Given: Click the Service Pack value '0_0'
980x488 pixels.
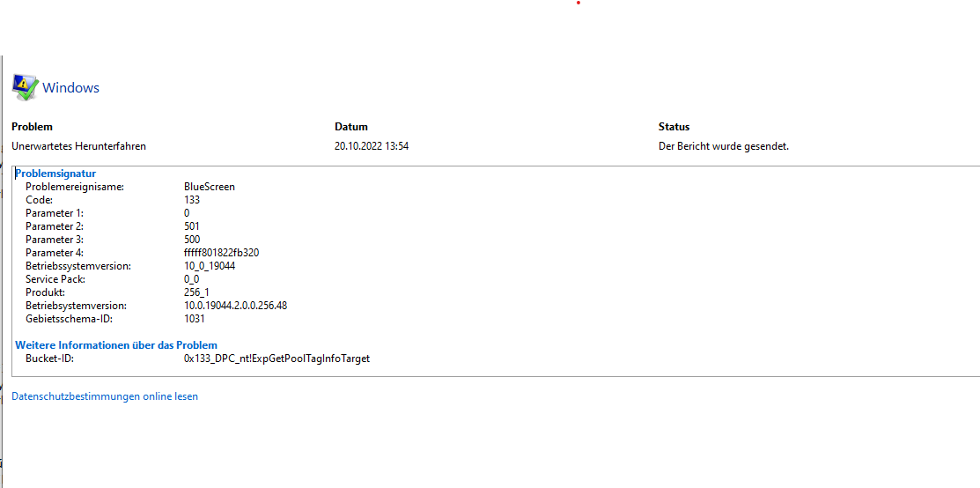Looking at the screenshot, I should coord(191,279).
